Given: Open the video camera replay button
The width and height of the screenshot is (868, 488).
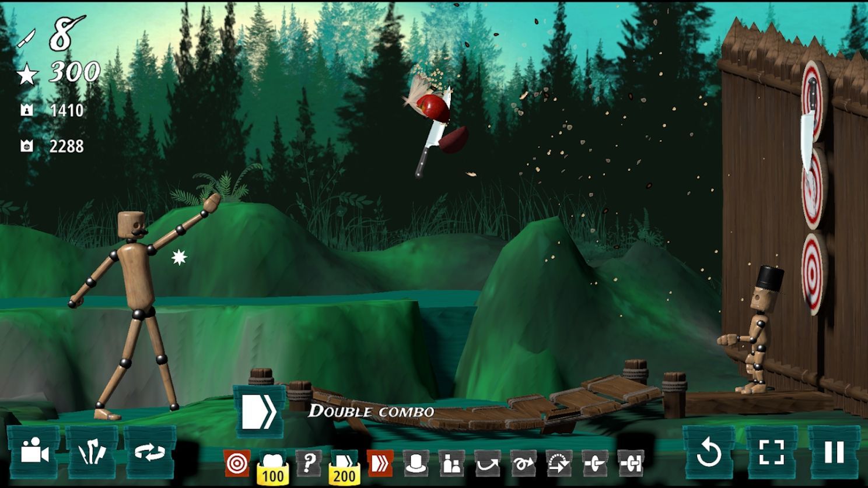Looking at the screenshot, I should coord(33,452).
